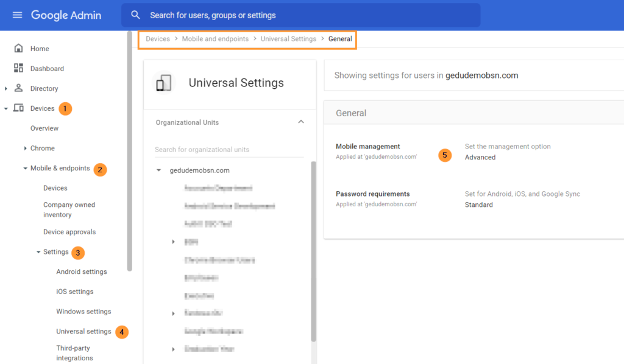Collapse the Settings submenu arrow
Viewport: 624px width, 364px height.
(x=38, y=252)
